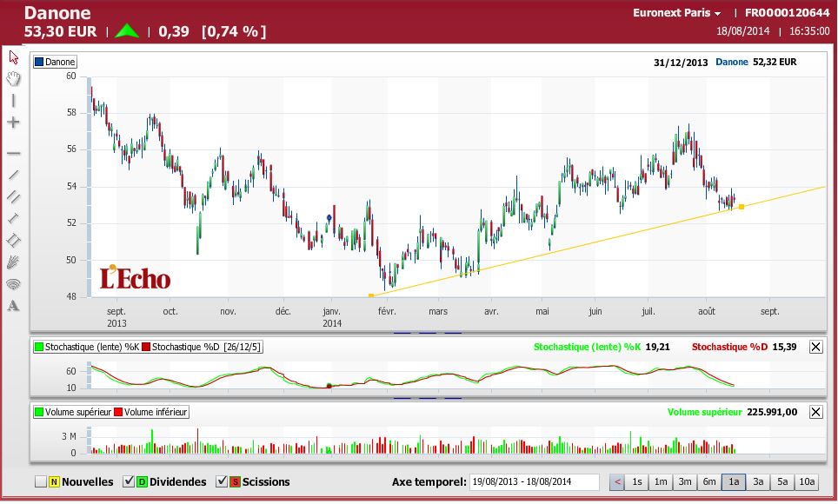Viewport: 838px width, 504px height.
Task: Click the yellow N Nouvelles icon
Action: (54, 482)
